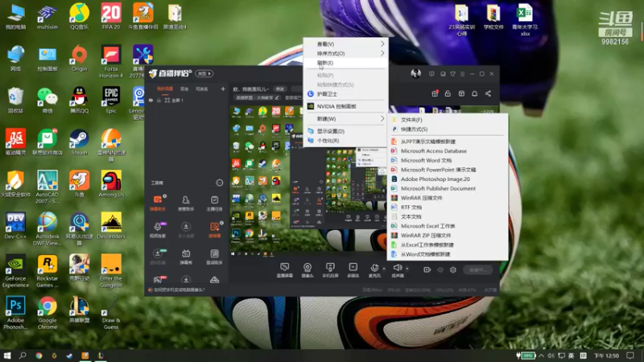Toggle the preview eye icon beside settings gear
Image resolution: width=644 pixels, height=362 pixels.
pyautogui.click(x=440, y=269)
